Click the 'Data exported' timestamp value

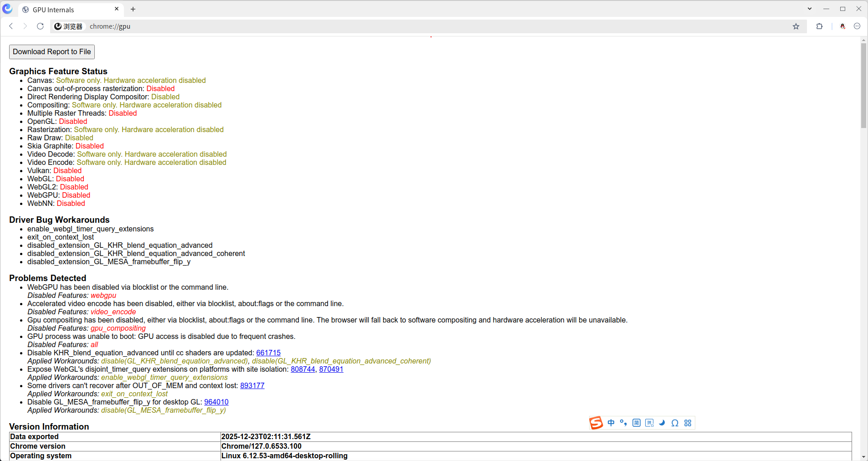266,437
